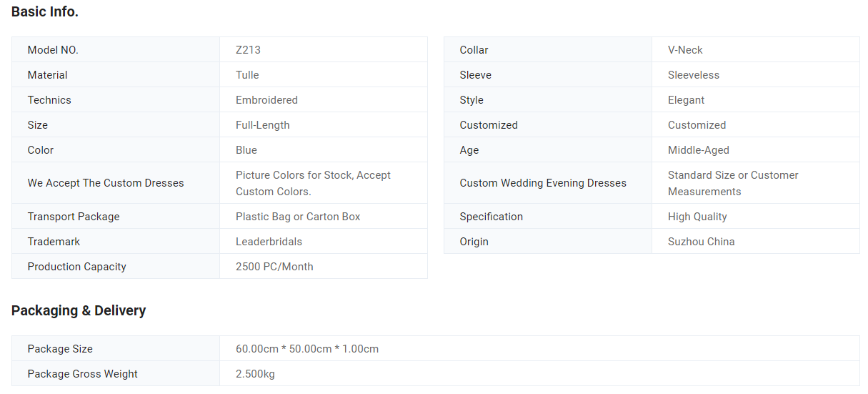Click the Sleeveless sleeve value
The height and width of the screenshot is (394, 868).
click(x=693, y=75)
